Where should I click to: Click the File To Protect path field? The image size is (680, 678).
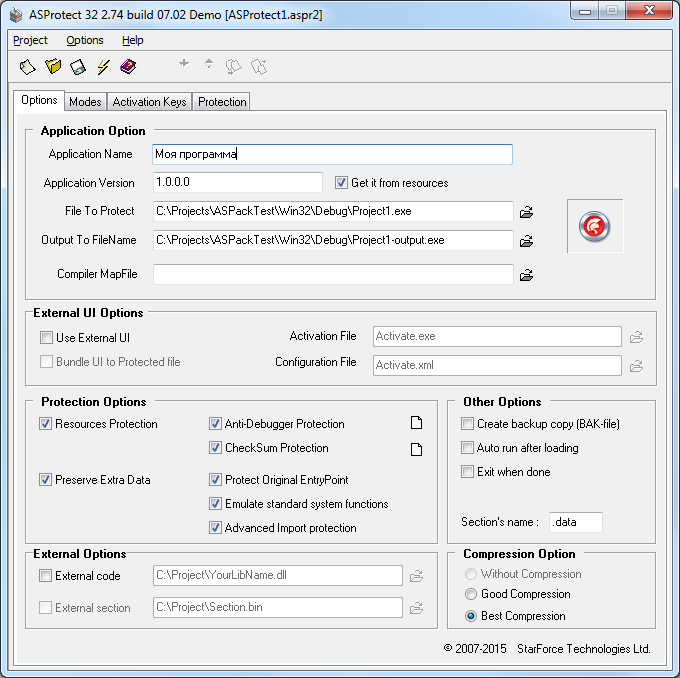tap(333, 211)
